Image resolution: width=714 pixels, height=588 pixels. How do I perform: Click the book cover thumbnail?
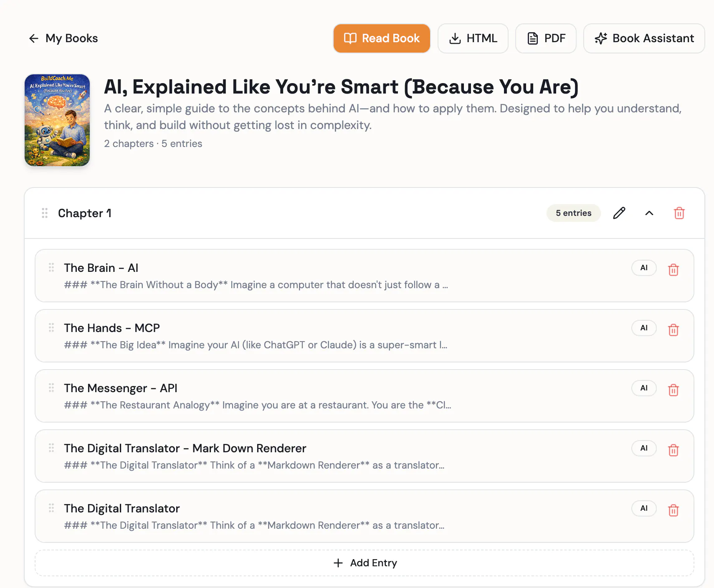tap(57, 120)
